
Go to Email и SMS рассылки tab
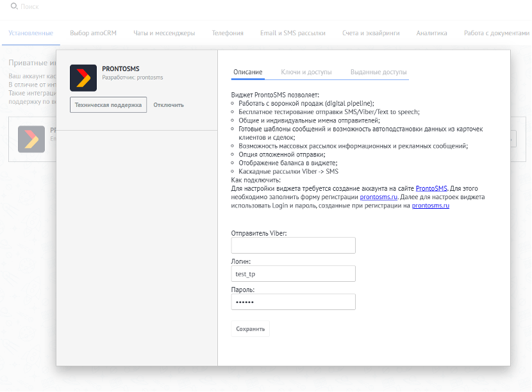click(x=293, y=33)
